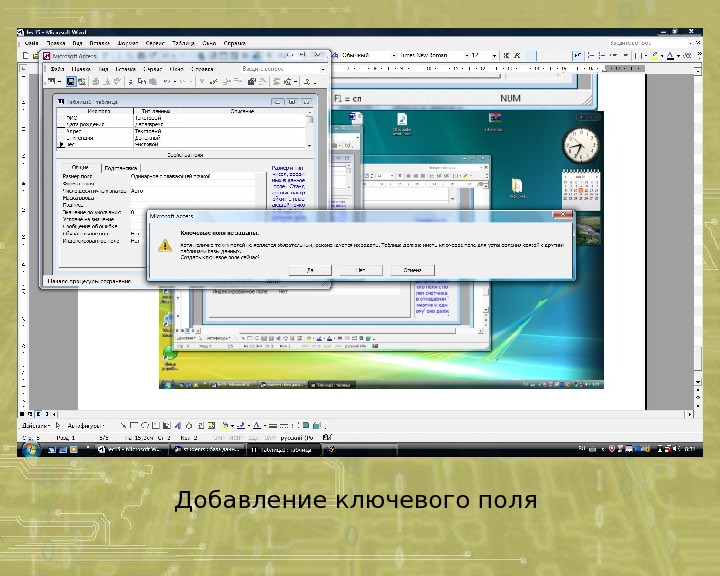720x576 pixels.
Task: Click the Отмена button in the Access dialog
Action: click(x=412, y=270)
